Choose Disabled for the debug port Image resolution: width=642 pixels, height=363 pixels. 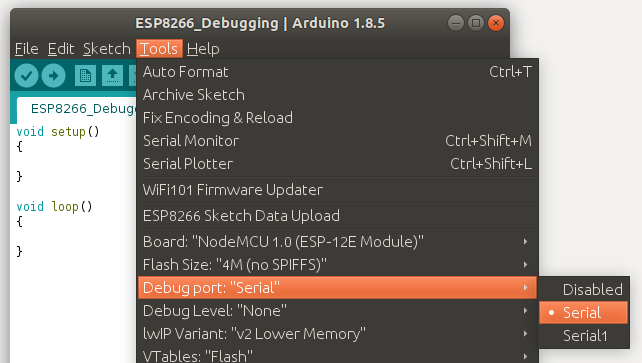[x=583, y=290]
